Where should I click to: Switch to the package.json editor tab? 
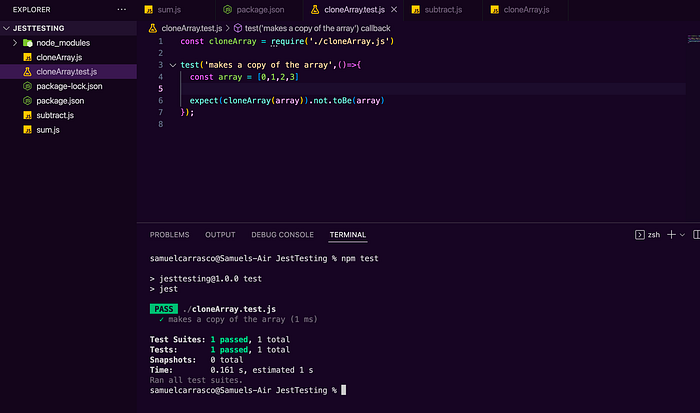point(259,9)
